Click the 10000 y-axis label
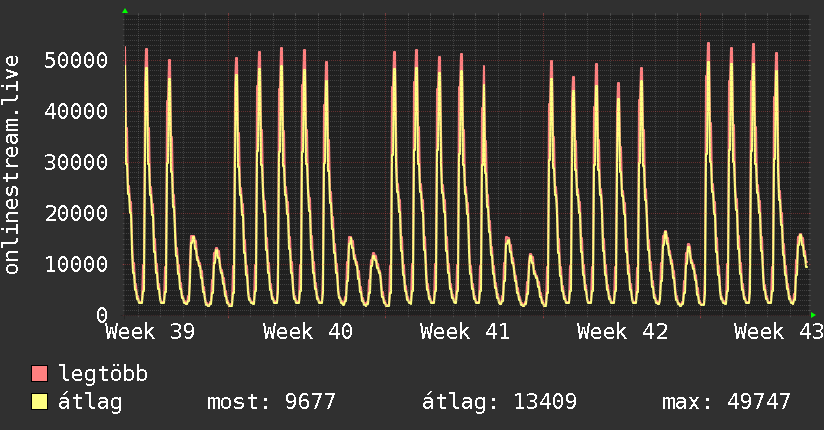The image size is (824, 430). click(x=76, y=264)
